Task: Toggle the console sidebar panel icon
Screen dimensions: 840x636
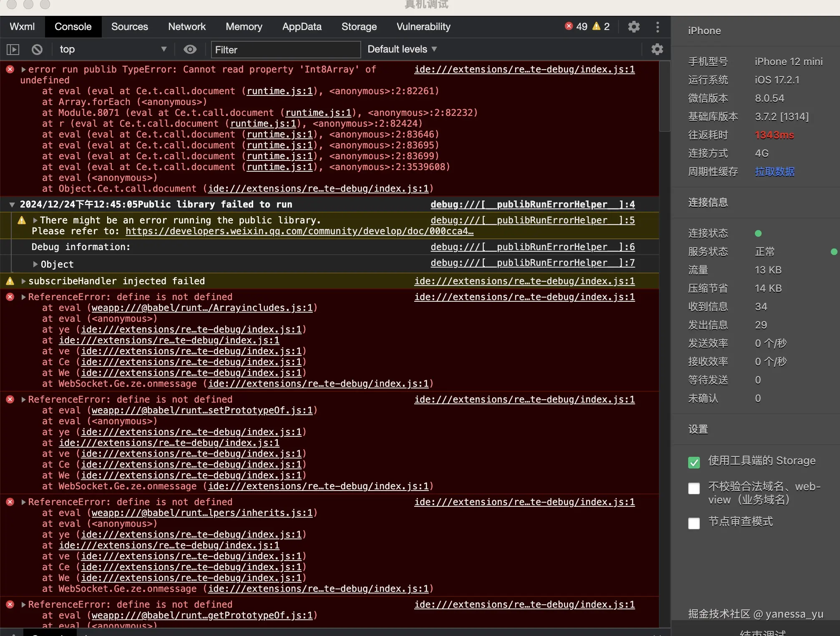Action: coord(13,50)
